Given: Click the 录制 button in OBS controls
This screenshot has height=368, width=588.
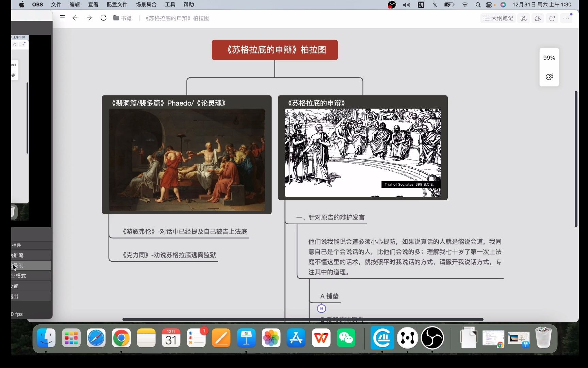Looking at the screenshot, I should (x=31, y=265).
